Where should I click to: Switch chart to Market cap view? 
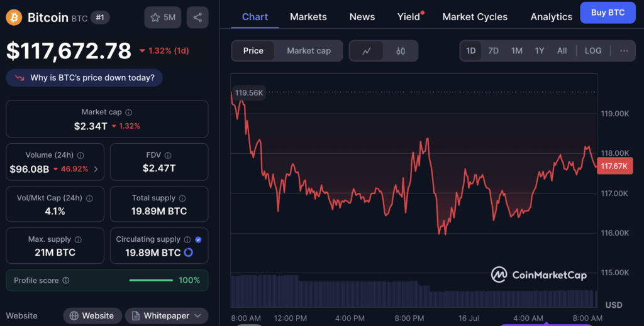[308, 51]
